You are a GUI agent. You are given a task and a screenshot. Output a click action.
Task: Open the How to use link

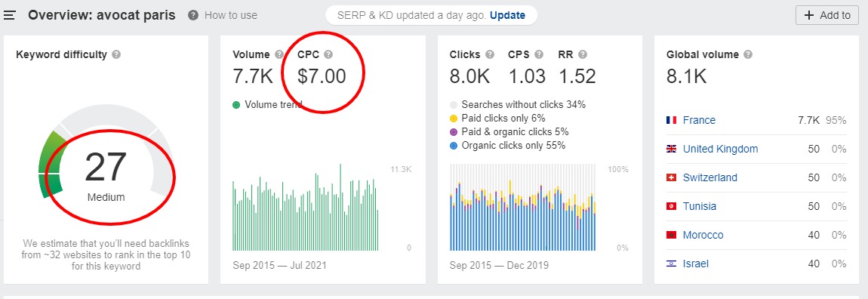coord(231,16)
